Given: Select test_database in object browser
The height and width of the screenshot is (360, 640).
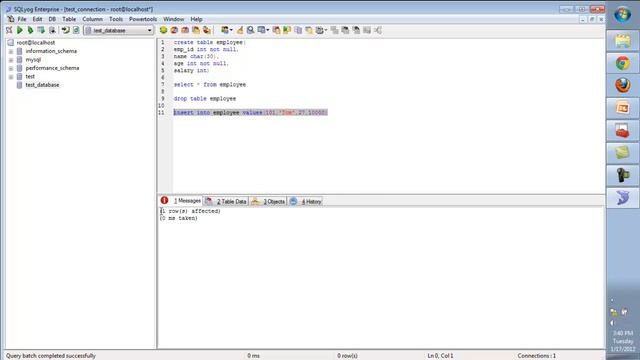Looking at the screenshot, I should point(42,85).
